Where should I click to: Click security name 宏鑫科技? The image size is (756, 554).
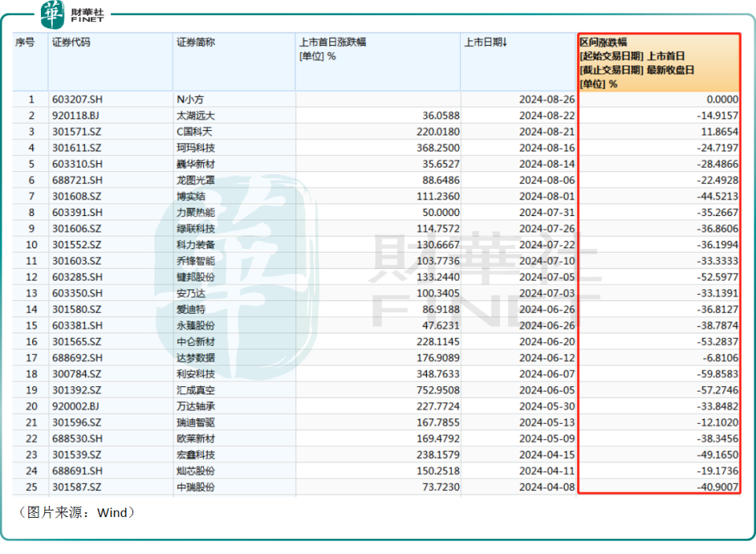(x=196, y=455)
